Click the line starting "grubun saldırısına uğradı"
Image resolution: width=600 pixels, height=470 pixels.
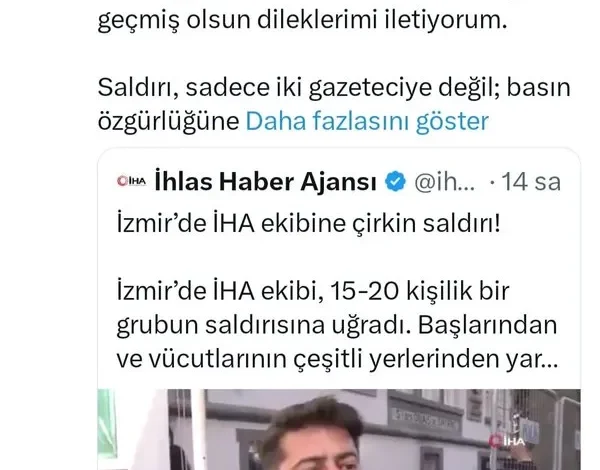click(x=336, y=325)
